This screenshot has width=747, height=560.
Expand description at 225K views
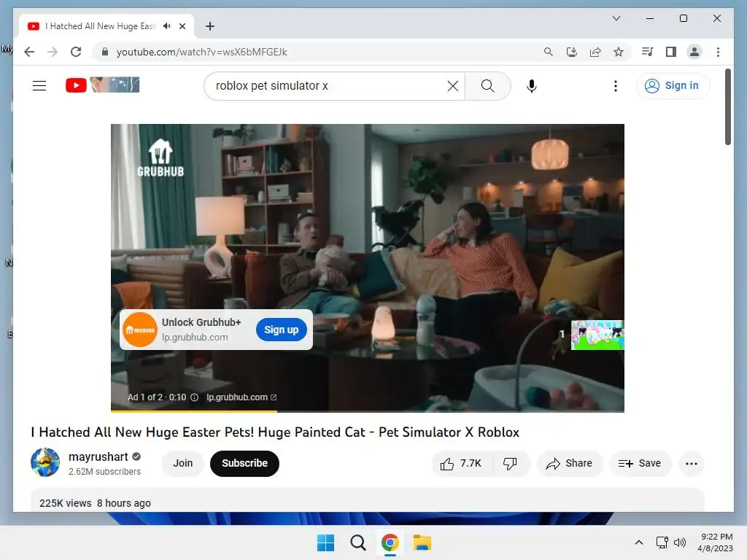point(368,500)
